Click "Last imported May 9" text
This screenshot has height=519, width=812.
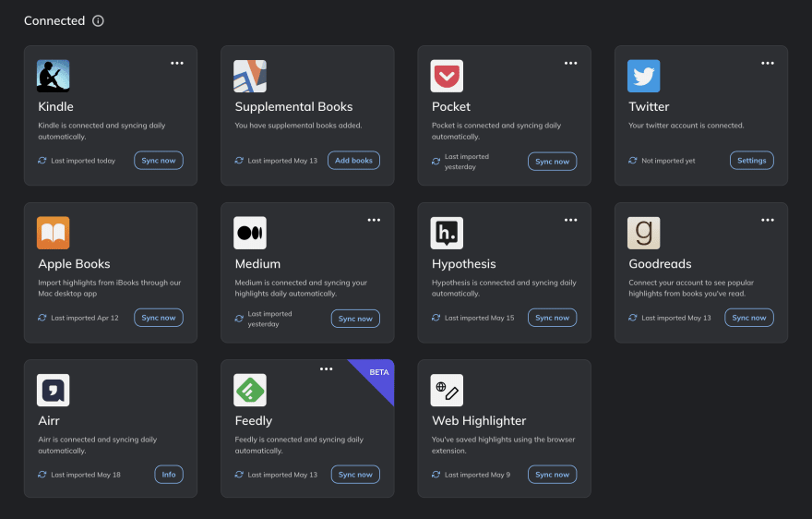click(x=477, y=475)
